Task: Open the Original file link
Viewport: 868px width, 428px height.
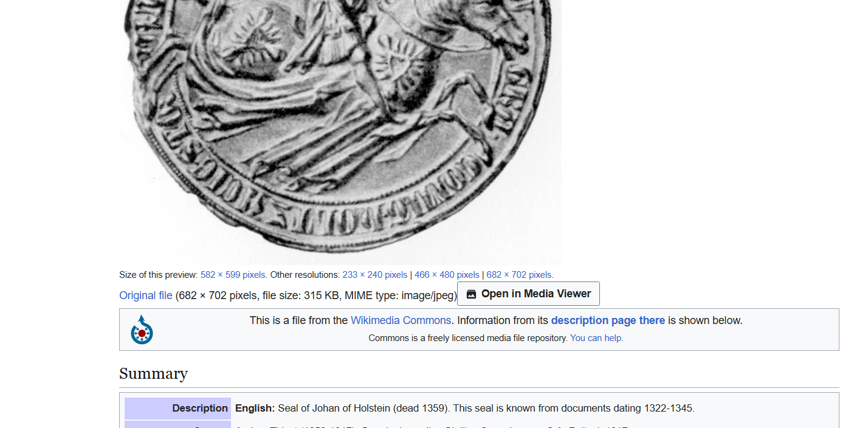Action: (146, 295)
